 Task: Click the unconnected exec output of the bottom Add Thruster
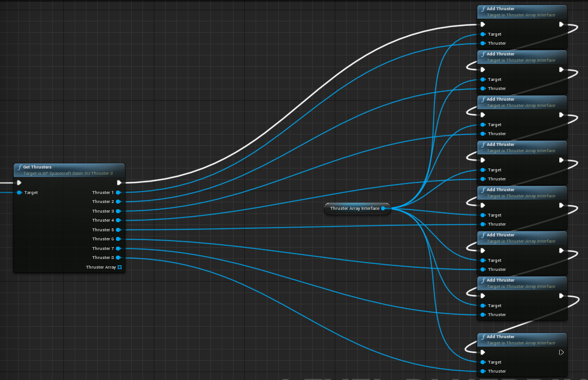(x=561, y=352)
